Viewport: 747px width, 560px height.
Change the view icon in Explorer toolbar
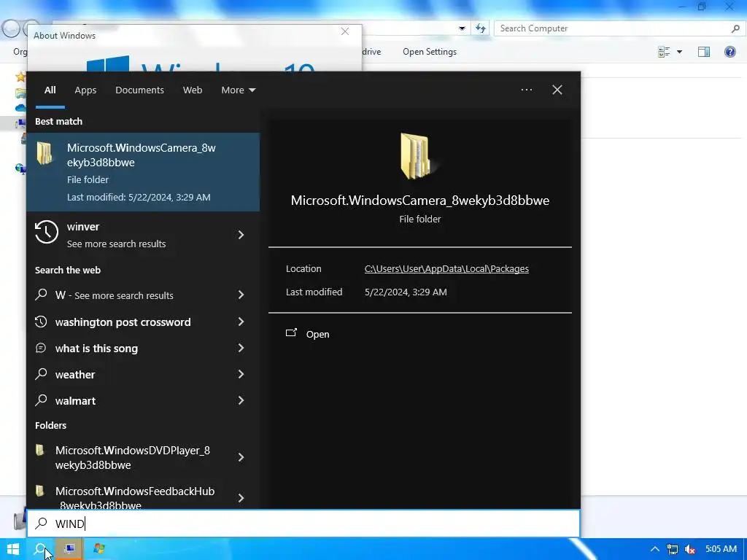click(x=664, y=52)
